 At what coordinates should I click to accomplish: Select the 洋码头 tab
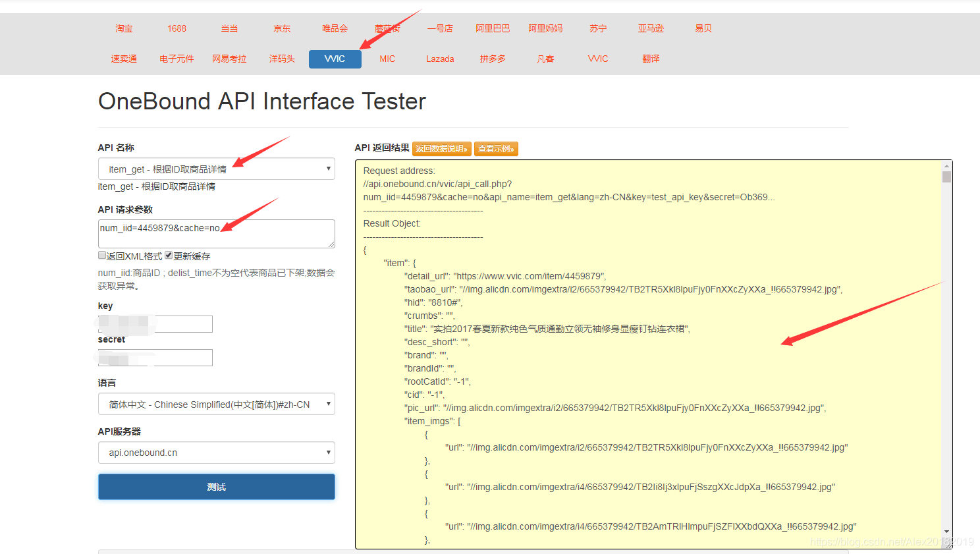[282, 59]
